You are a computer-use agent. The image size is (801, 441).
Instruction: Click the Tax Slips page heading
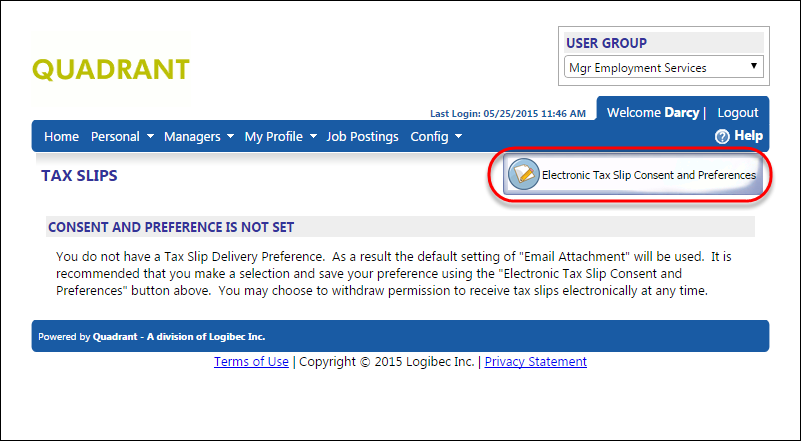tap(79, 176)
